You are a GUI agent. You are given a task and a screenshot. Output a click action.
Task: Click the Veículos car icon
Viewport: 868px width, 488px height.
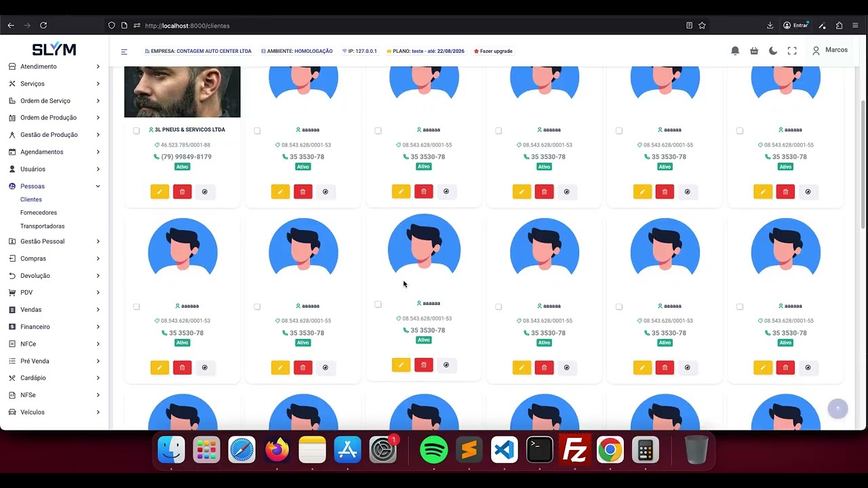pyautogui.click(x=12, y=412)
